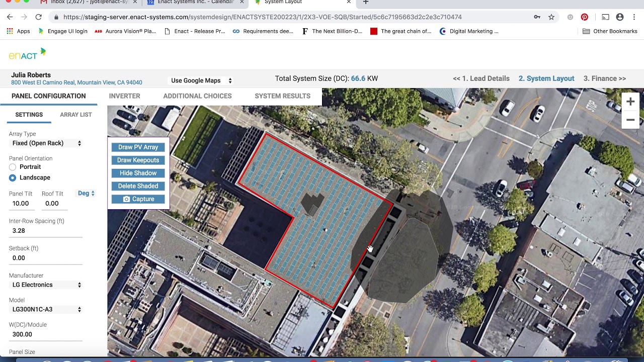Switch to System Results tab
This screenshot has width=644, height=362.
coord(282,96)
